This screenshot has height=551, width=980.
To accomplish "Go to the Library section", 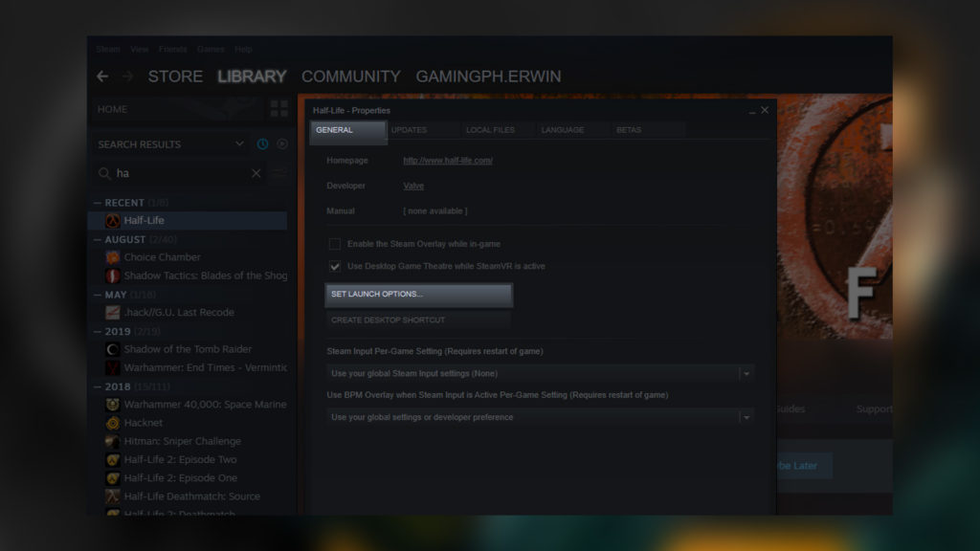I will [252, 77].
